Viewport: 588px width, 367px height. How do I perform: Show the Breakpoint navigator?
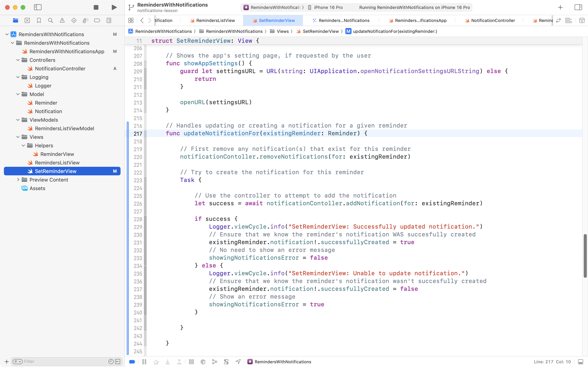(x=97, y=20)
